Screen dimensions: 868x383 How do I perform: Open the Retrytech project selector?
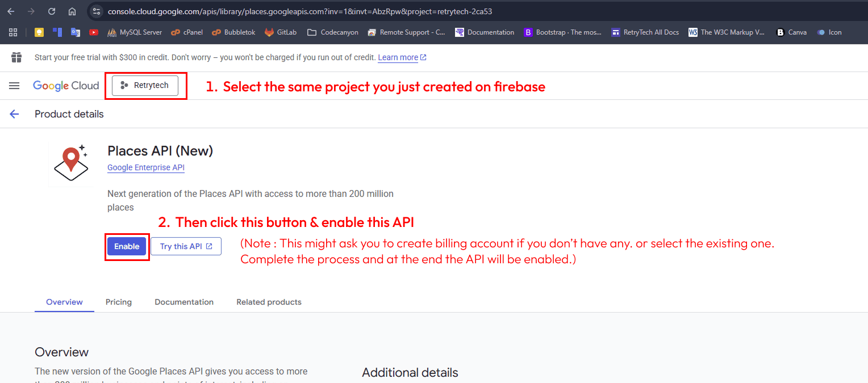[x=145, y=86]
